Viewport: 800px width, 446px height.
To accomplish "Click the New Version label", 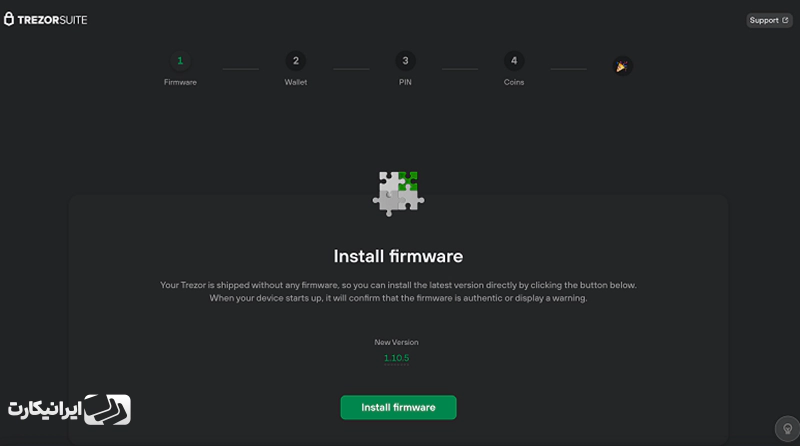I will click(396, 342).
